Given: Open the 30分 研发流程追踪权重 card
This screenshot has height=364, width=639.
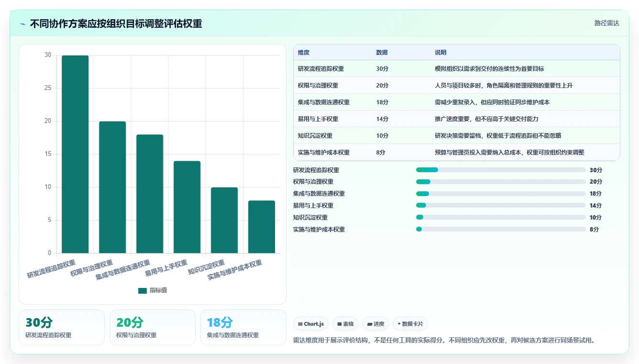Looking at the screenshot, I should (62, 327).
